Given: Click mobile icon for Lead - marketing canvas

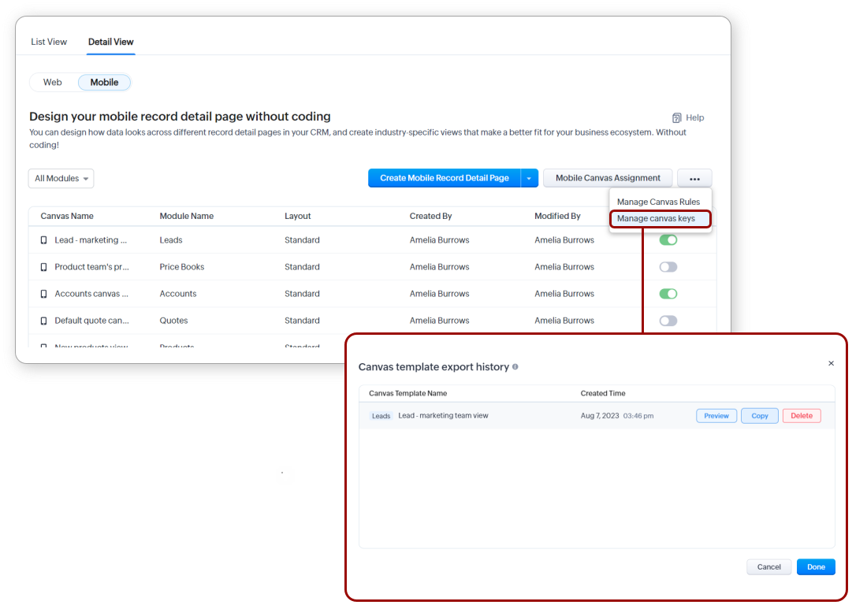Looking at the screenshot, I should point(44,240).
